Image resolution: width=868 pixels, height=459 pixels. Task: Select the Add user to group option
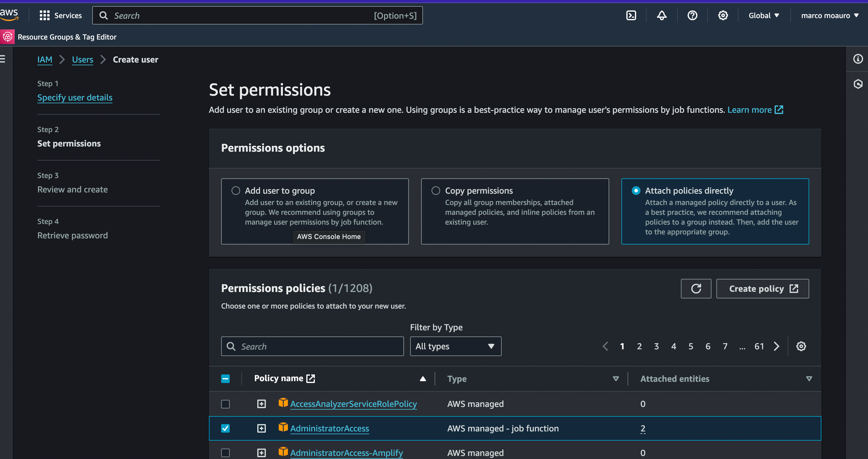click(236, 190)
